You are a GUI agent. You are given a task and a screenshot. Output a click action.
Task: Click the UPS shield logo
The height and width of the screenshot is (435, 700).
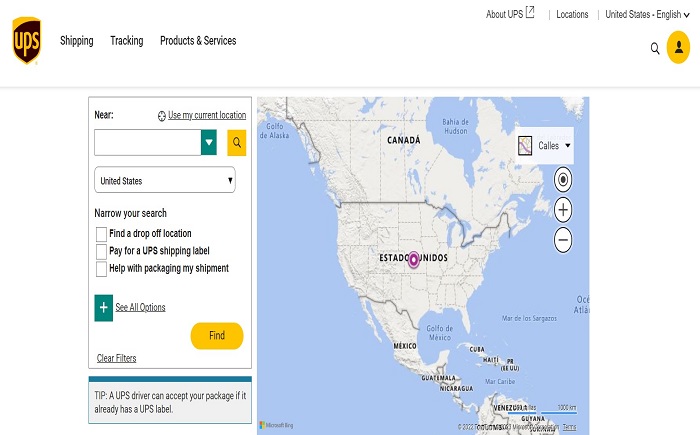point(26,40)
